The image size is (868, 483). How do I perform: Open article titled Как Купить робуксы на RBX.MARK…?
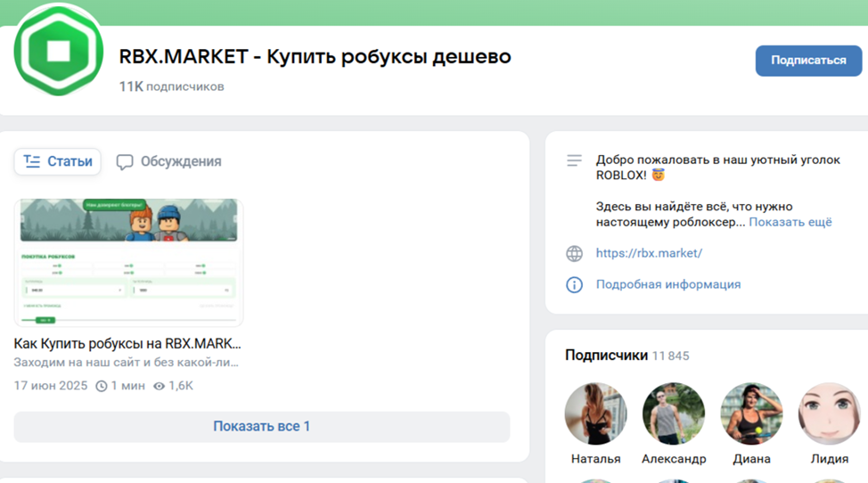[127, 343]
